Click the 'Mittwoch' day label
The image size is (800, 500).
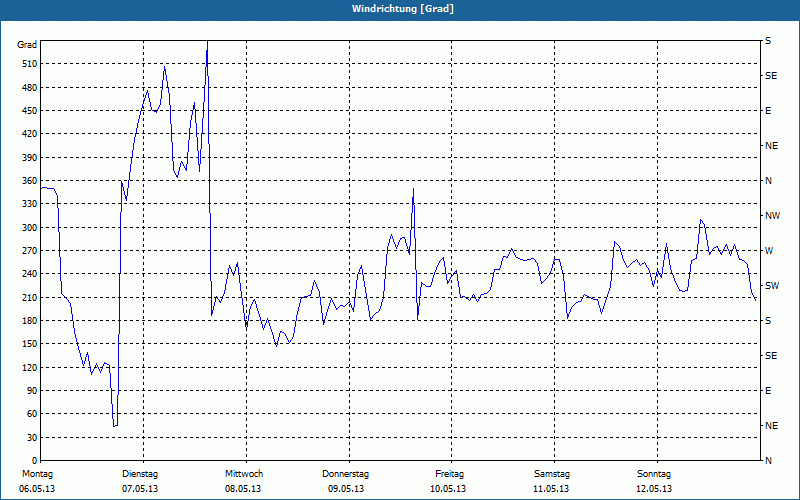click(x=244, y=474)
